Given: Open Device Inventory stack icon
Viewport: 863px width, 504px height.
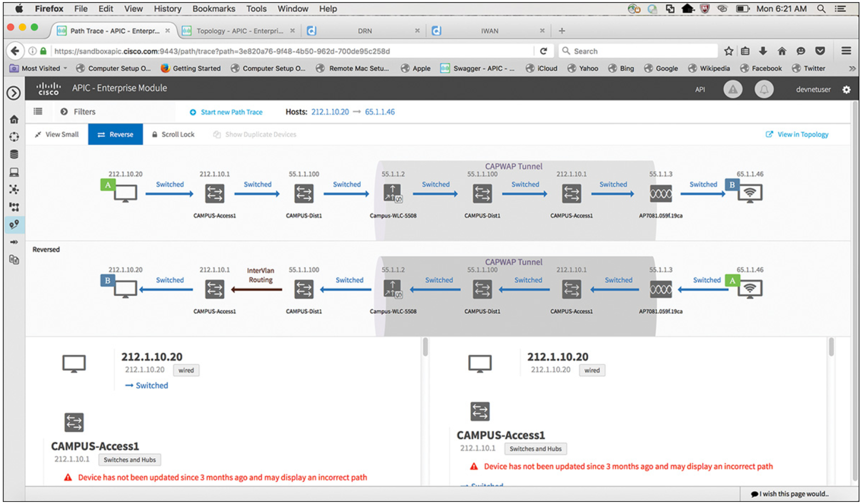Looking at the screenshot, I should pyautogui.click(x=14, y=154).
